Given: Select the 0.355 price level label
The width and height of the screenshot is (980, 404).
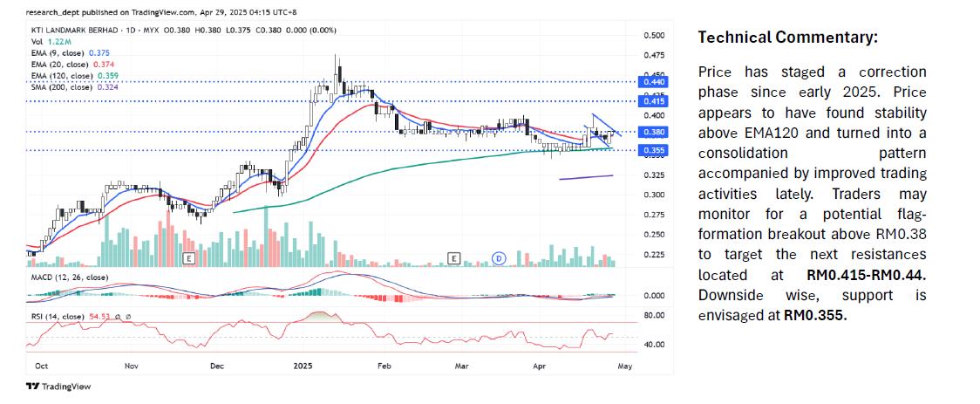Looking at the screenshot, I should point(653,150).
